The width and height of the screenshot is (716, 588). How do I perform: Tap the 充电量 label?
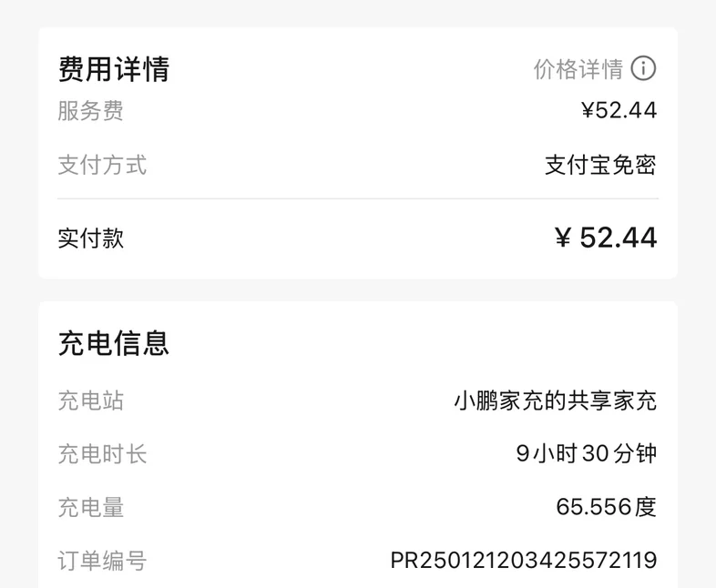tap(90, 507)
